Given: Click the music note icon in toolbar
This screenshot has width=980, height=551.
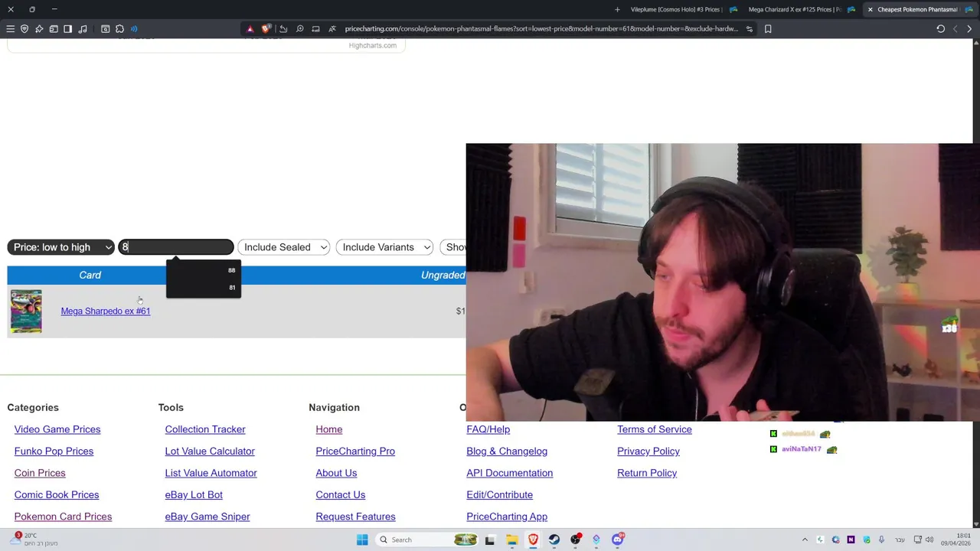Looking at the screenshot, I should 82,29.
